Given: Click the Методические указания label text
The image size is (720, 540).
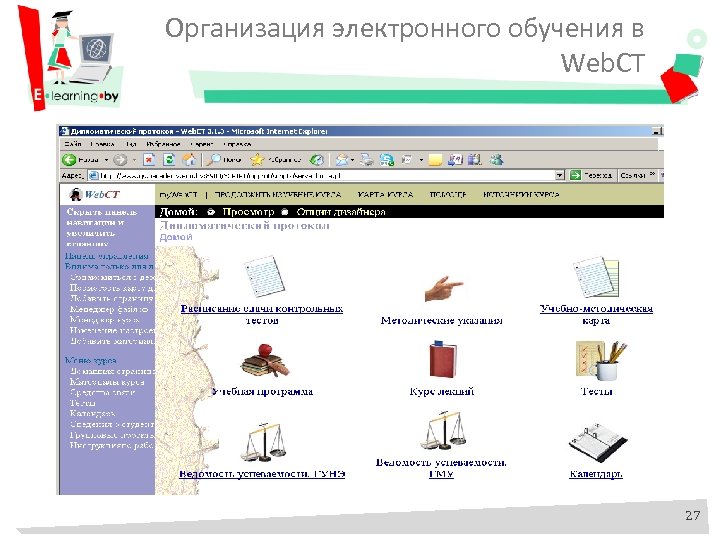Looking at the screenshot, I should [x=442, y=321].
